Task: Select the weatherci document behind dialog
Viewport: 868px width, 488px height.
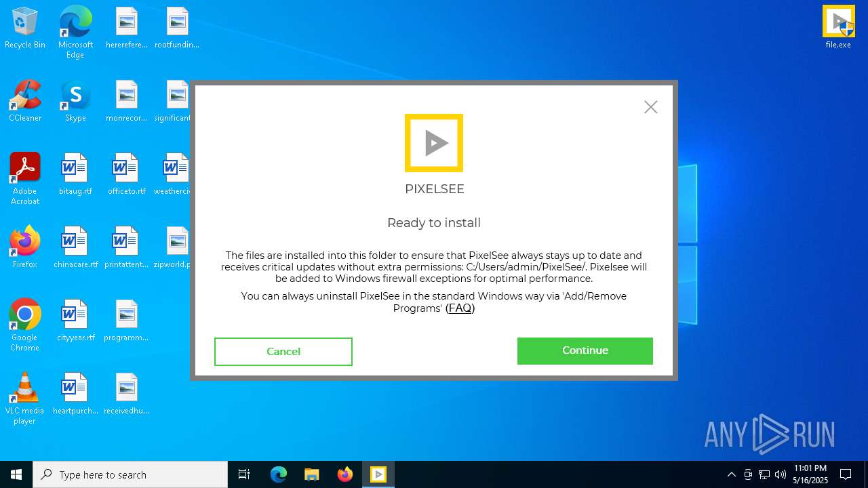Action: coord(172,175)
